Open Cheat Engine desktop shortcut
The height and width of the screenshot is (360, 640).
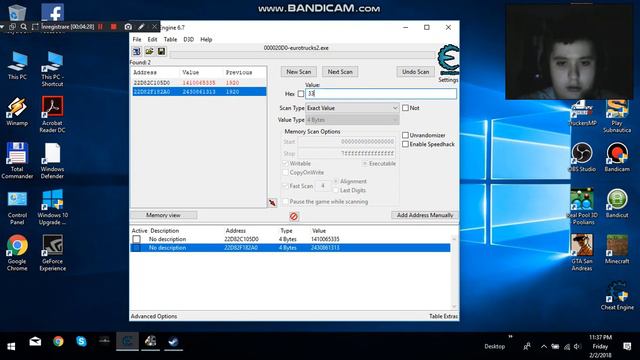[617, 296]
